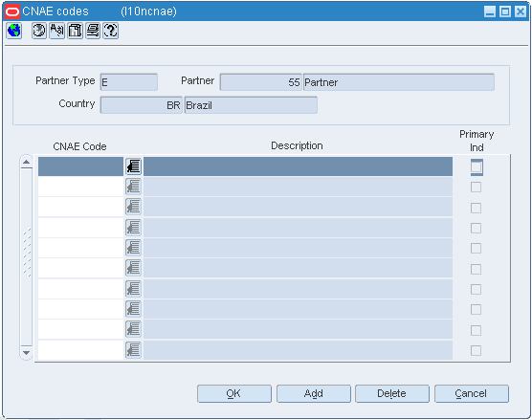The height and width of the screenshot is (420, 532).
Task: Click the gray globe toolbar icon
Action: pos(39,31)
